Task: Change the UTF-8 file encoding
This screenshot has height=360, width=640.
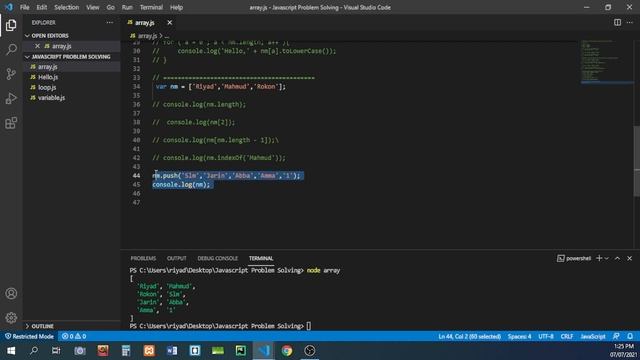Action: coord(546,336)
